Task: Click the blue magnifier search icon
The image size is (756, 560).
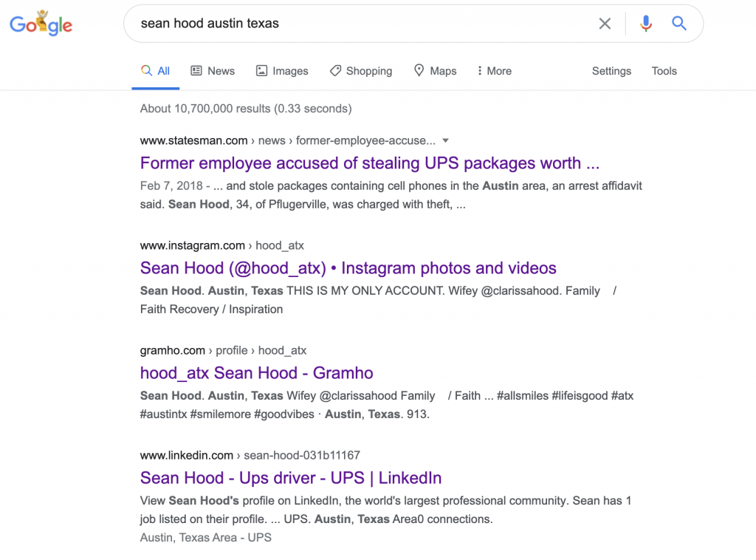Action: pos(679,23)
